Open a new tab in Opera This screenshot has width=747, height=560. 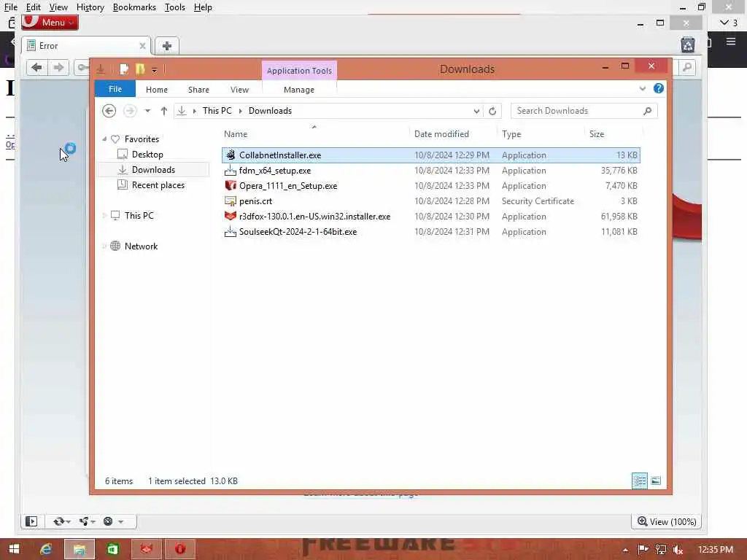[167, 46]
